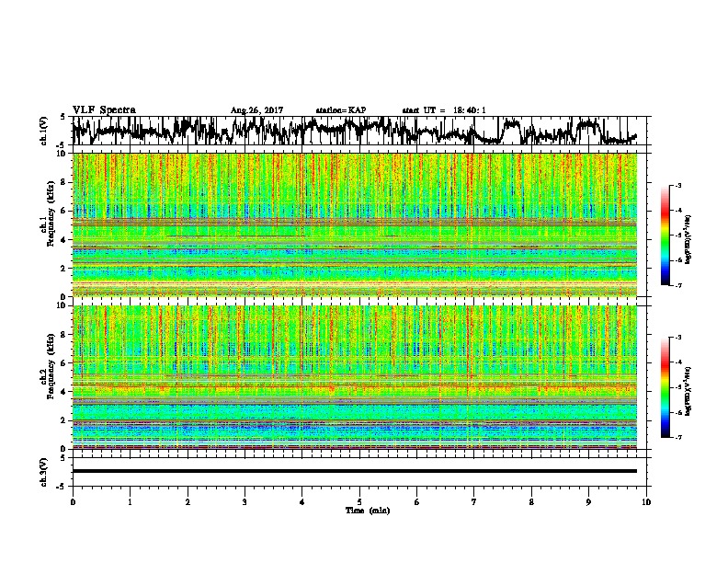Click the ch.1 voltage waveform trace panel
728x563 pixels.
tap(361, 131)
